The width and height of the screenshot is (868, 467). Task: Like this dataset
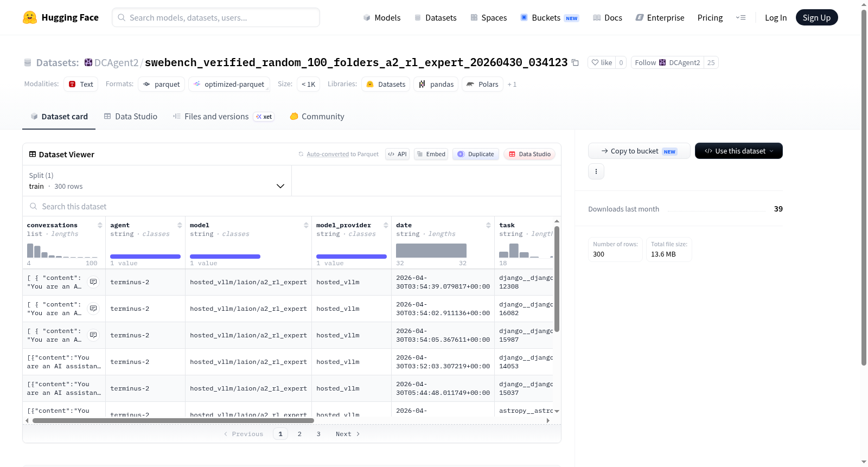[x=602, y=62]
